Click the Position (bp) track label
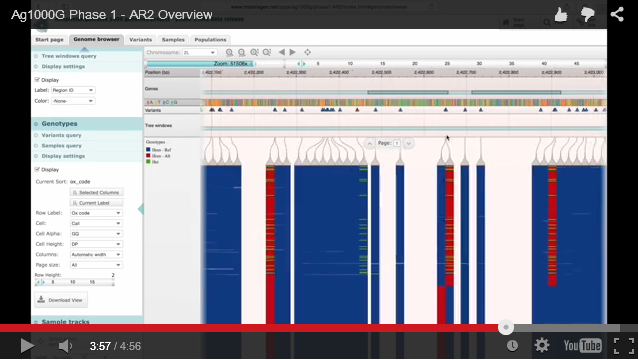Viewport: 638px width, 360px height. pos(157,72)
